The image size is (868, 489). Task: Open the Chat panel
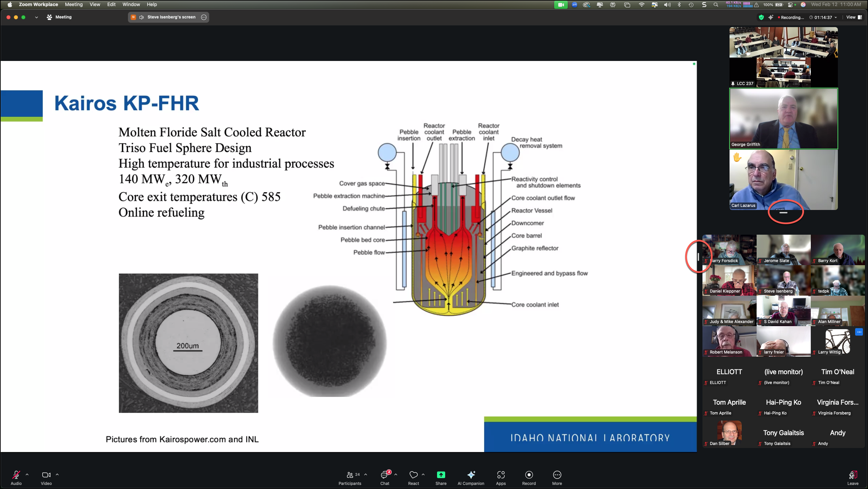[x=385, y=477]
